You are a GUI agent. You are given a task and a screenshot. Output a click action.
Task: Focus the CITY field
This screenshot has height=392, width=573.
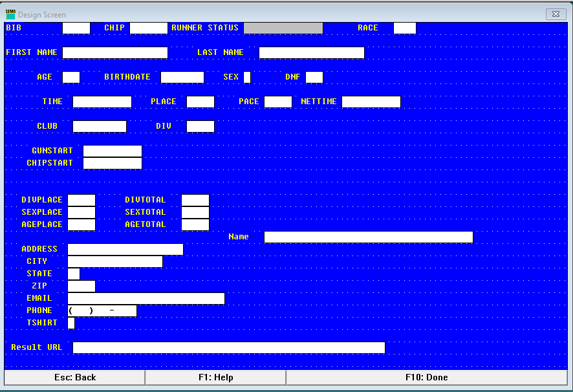click(x=115, y=261)
